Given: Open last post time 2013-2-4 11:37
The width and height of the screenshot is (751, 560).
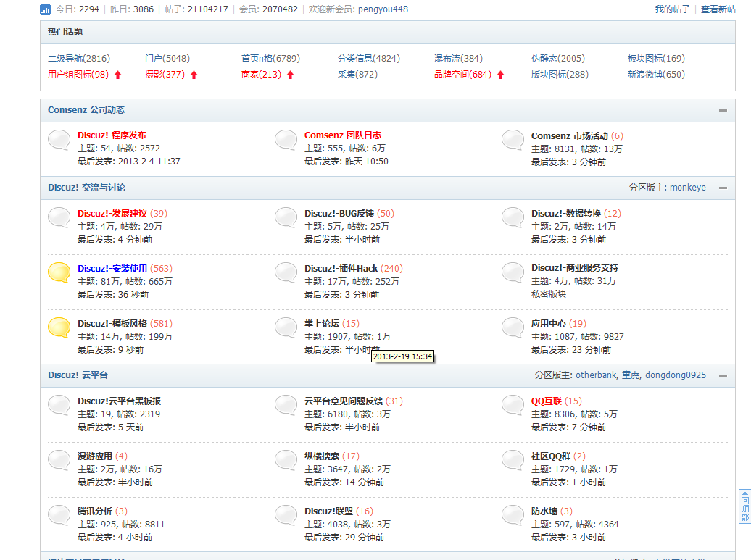Looking at the screenshot, I should tap(149, 162).
